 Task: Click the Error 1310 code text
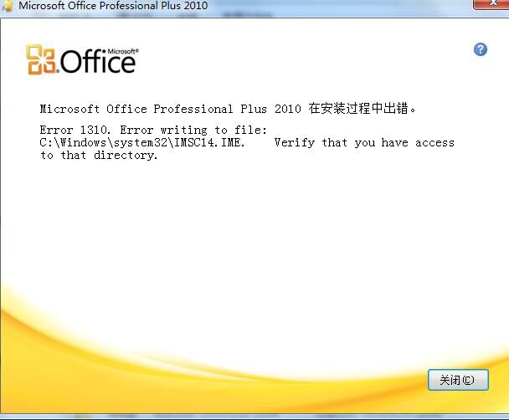[75, 130]
